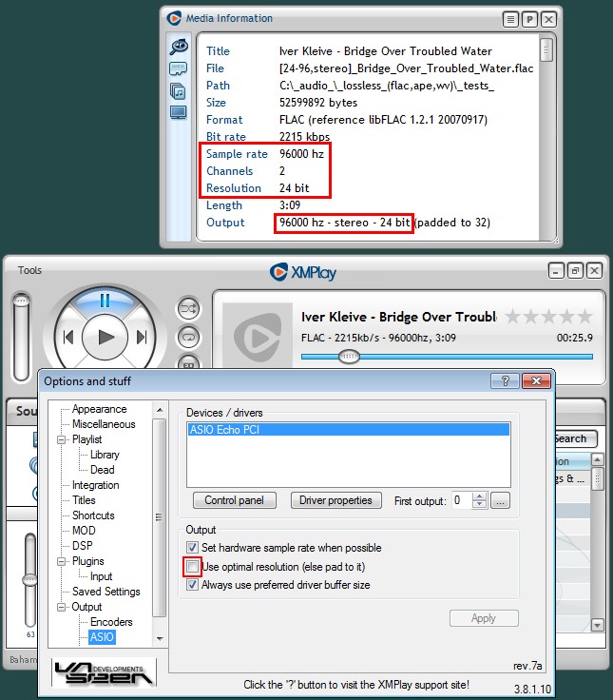The height and width of the screenshot is (700, 613).
Task: Open Saved Settings page
Action: [x=106, y=592]
